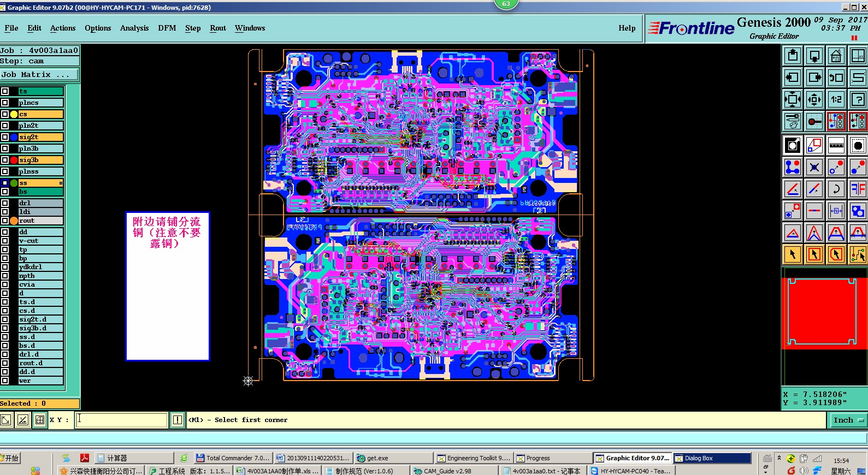Open the Inch units dropdown
Viewport: 868px width, 475px height.
point(848,420)
